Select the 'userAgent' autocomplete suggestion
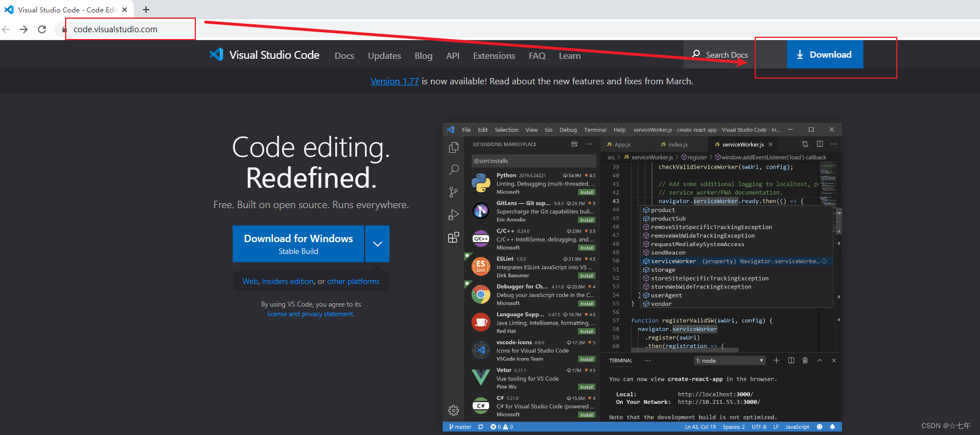Viewport: 980px width, 435px height. 737,295
